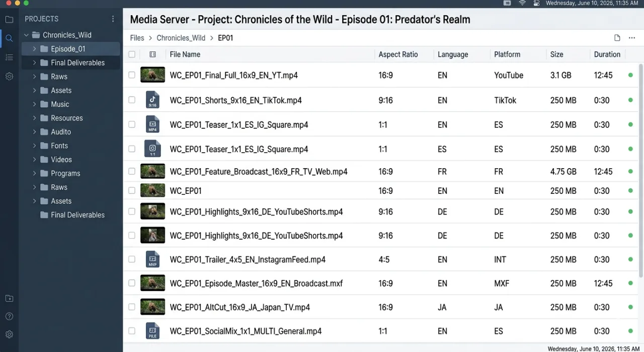Click the TikTok 9:16 file icon
Image resolution: width=644 pixels, height=352 pixels.
[152, 100]
